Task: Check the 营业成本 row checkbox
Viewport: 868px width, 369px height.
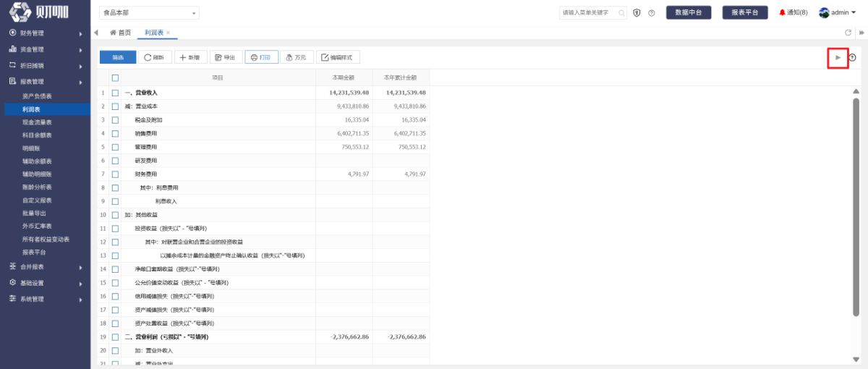Action: coord(115,106)
